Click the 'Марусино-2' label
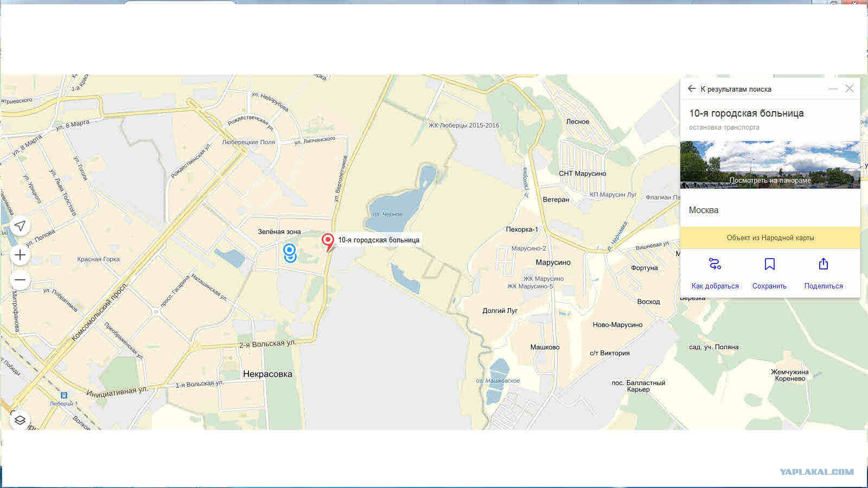The image size is (868, 488). point(528,248)
